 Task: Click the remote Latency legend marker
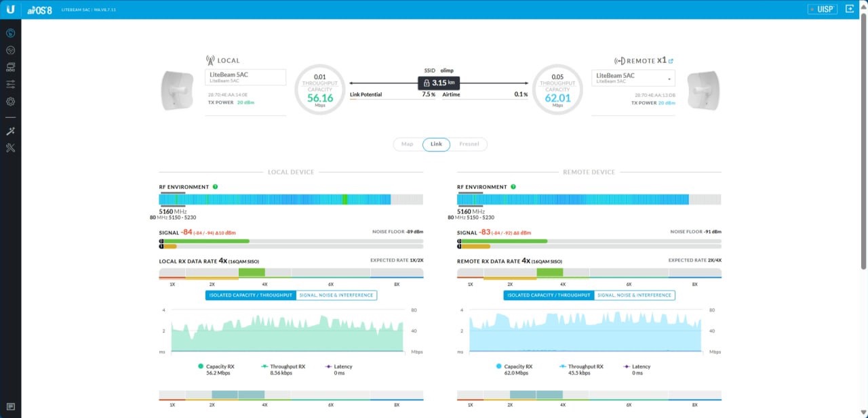pyautogui.click(x=627, y=367)
